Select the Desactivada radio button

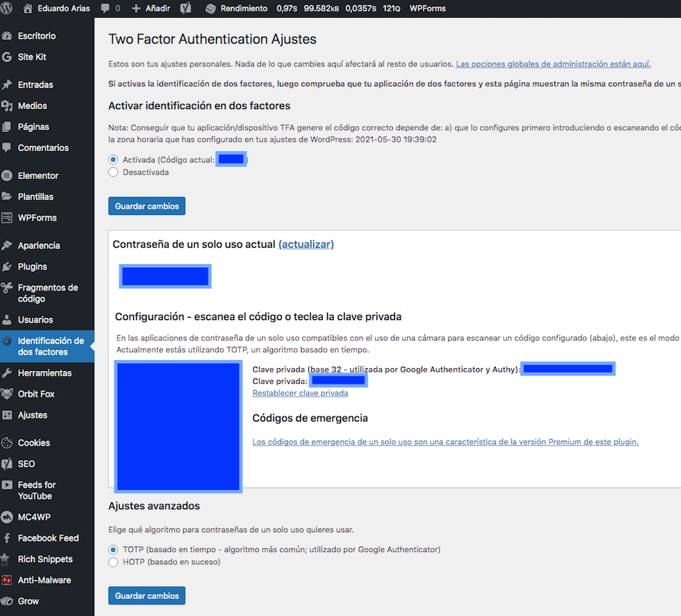(114, 173)
